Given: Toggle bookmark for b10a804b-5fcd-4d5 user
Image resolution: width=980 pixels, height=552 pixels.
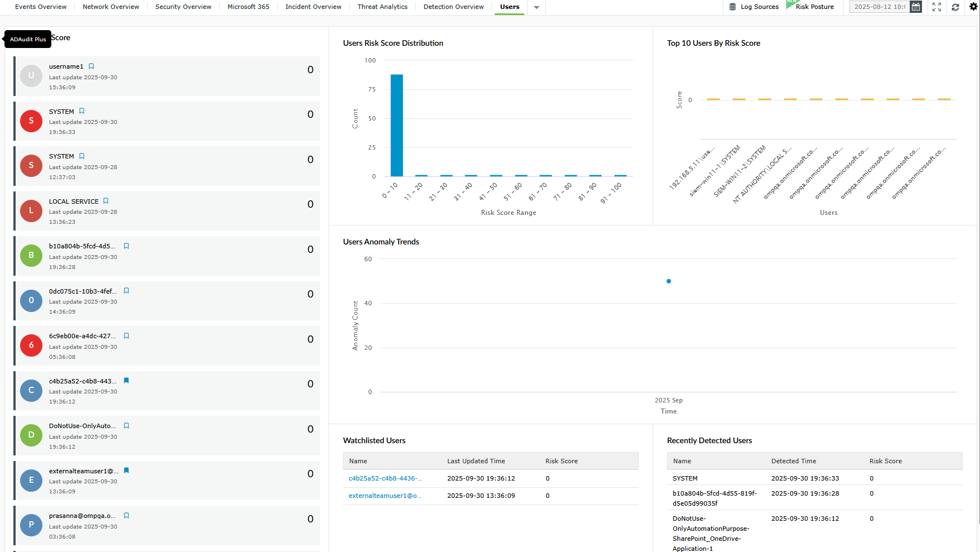Looking at the screenshot, I should (127, 246).
